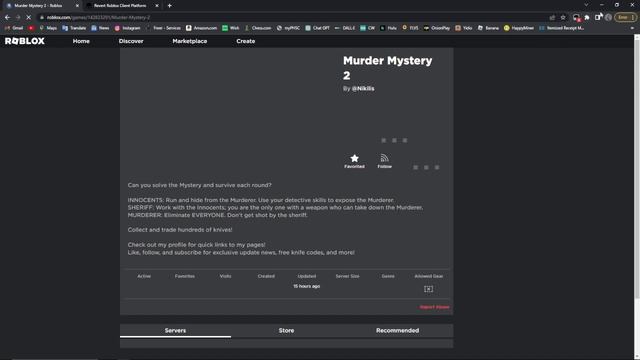Open Create in Roblox navbar
The height and width of the screenshot is (360, 640).
click(246, 41)
